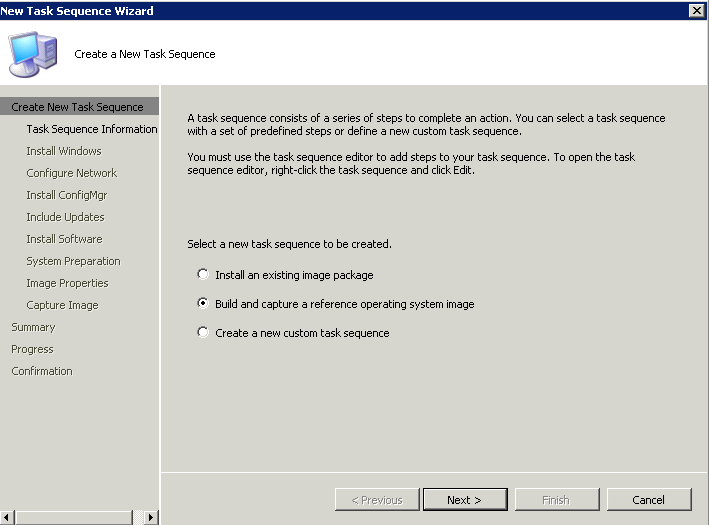Click the Next button
Image resolution: width=709 pixels, height=525 pixels.
tap(465, 500)
